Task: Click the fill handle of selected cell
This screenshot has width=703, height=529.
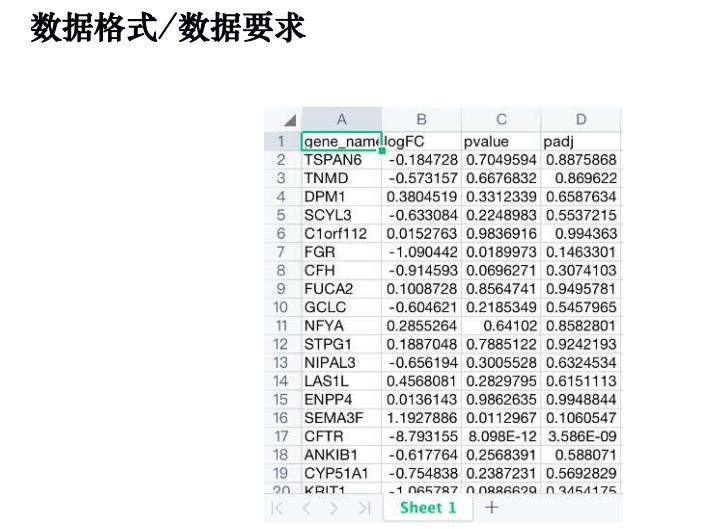Action: 382,151
